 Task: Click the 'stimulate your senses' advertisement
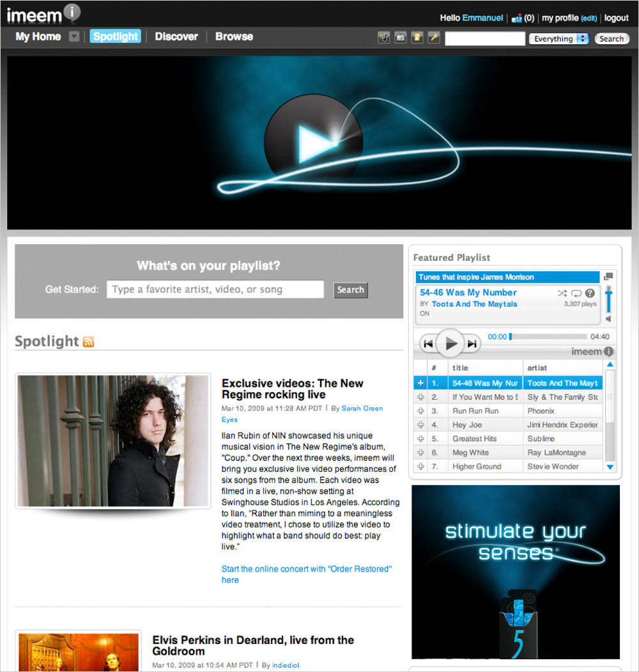pos(515,572)
